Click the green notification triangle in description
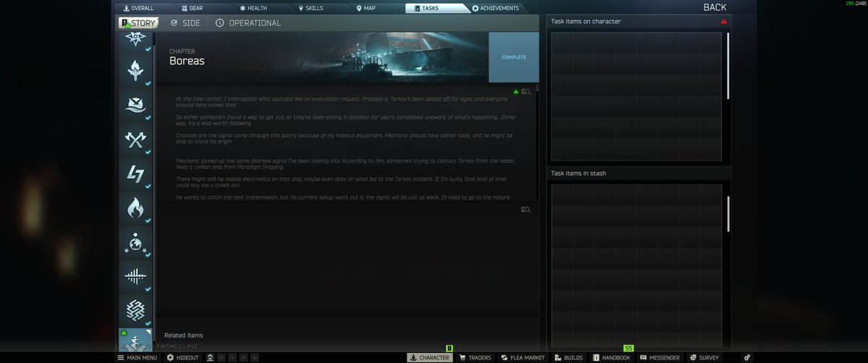This screenshot has width=868, height=363. 516,92
